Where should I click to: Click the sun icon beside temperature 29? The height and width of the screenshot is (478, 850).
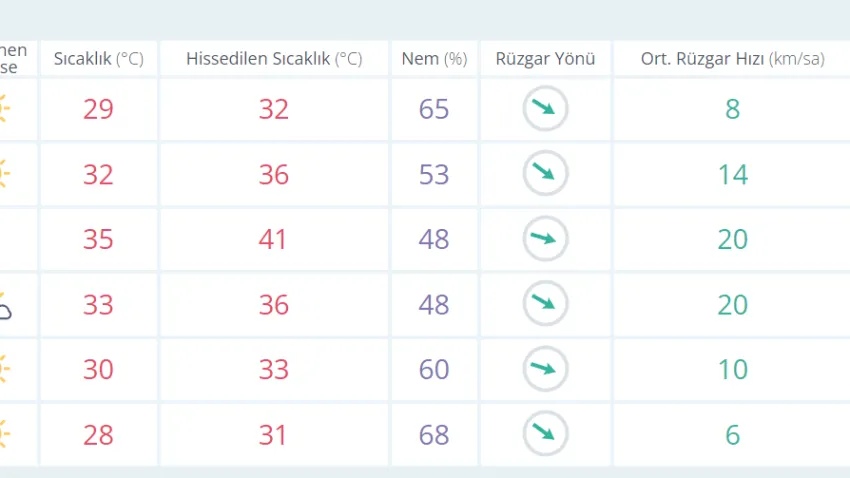pyautogui.click(x=4, y=108)
